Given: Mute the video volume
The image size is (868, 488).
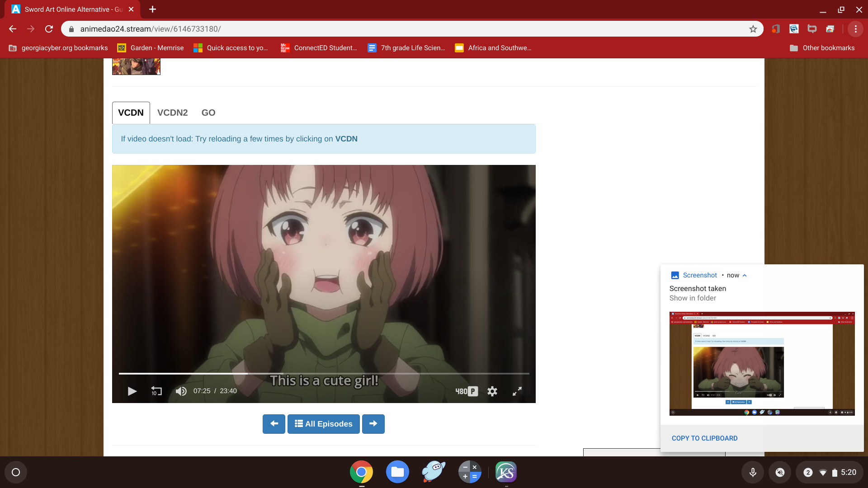Looking at the screenshot, I should [181, 391].
